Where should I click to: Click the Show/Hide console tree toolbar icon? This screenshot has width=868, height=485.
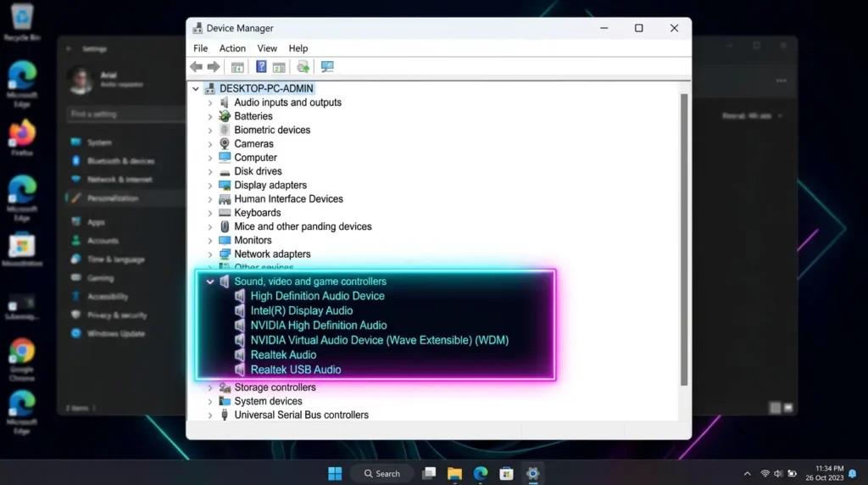point(237,67)
